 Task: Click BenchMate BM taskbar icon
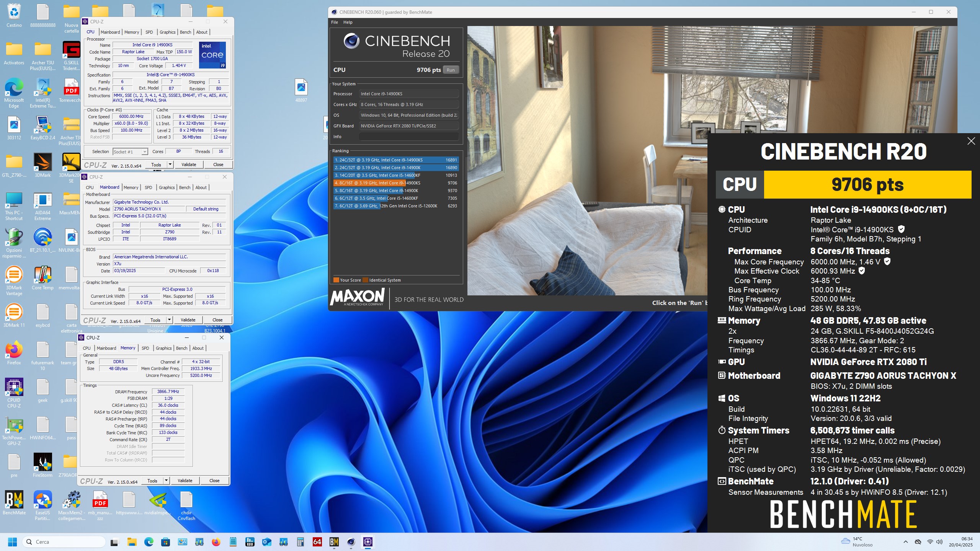[334, 542]
